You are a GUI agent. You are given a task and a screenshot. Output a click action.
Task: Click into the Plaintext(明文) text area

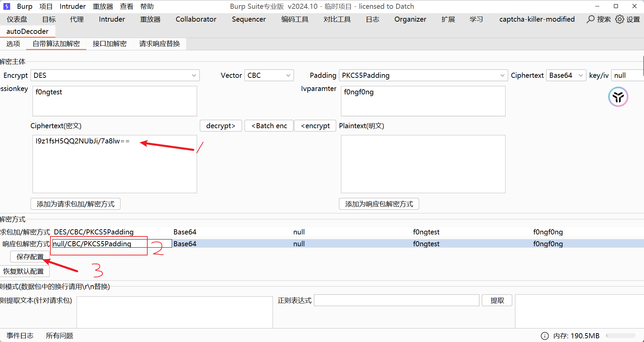(423, 164)
